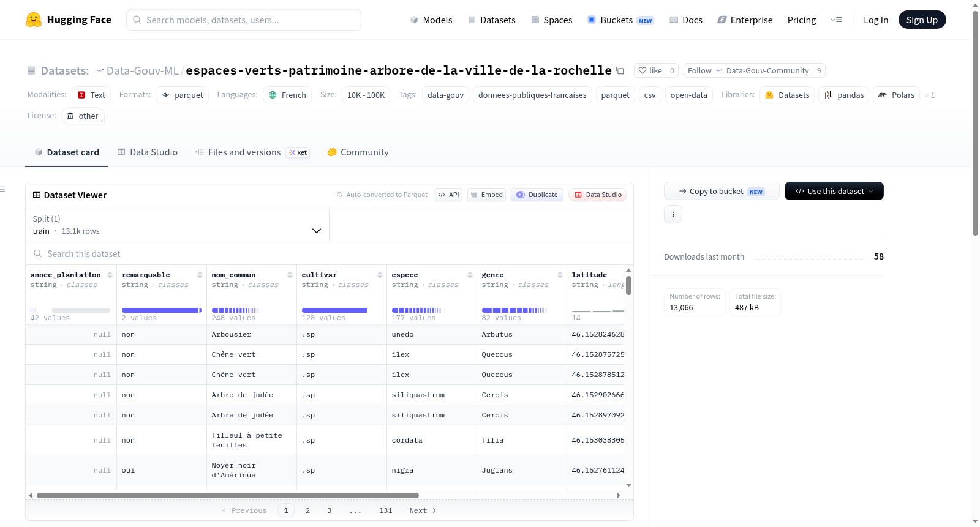Go to Next page of results
The image size is (980, 527).
[x=423, y=510]
